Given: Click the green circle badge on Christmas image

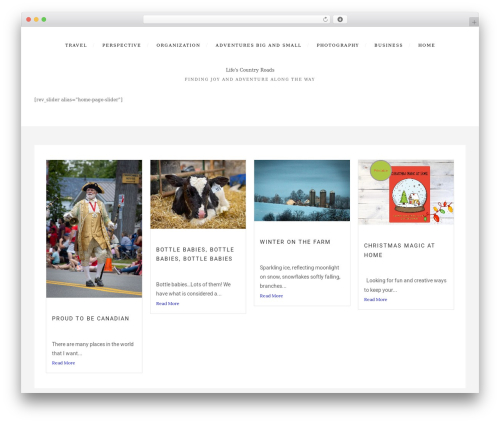Looking at the screenshot, I should coord(381,171).
